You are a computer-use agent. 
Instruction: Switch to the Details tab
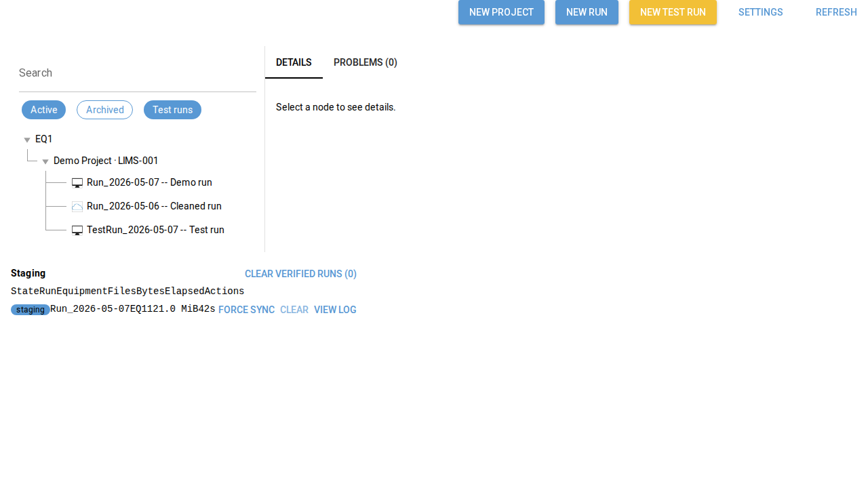click(294, 62)
